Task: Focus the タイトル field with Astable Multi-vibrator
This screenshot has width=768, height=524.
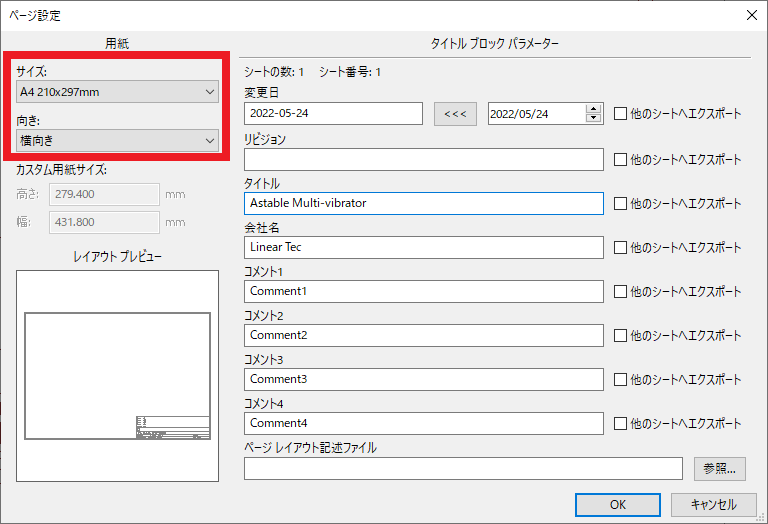Action: tap(423, 203)
